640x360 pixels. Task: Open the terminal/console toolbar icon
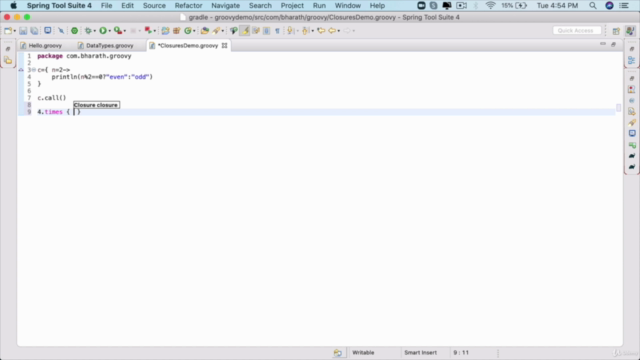pyautogui.click(x=48, y=31)
